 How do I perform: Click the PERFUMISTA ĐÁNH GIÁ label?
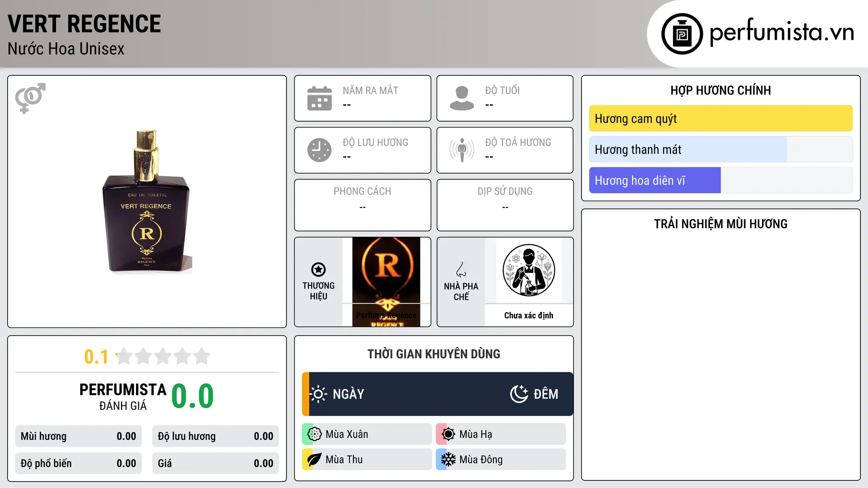tap(123, 396)
